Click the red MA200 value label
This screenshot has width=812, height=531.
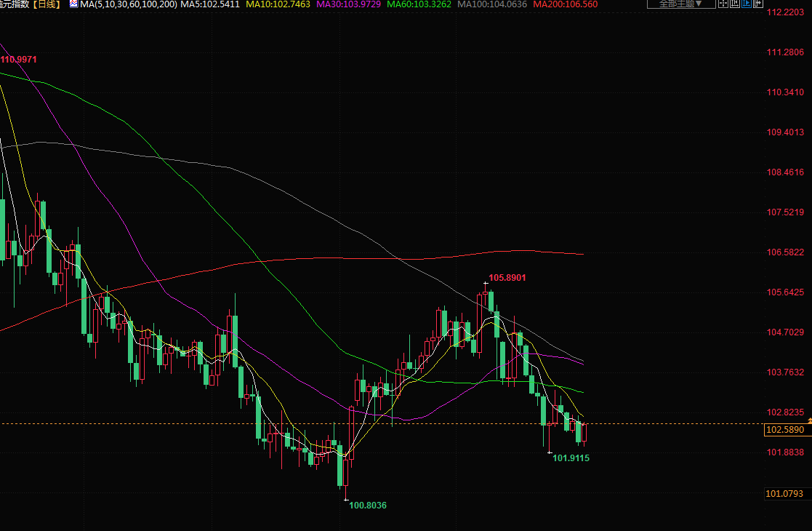(565, 4)
